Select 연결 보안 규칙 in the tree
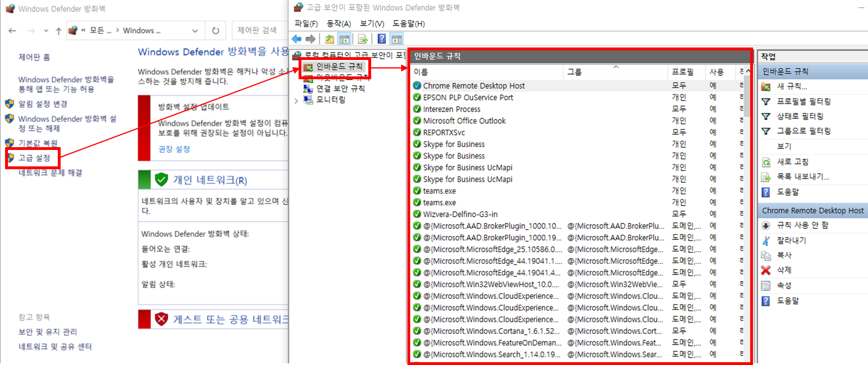 coord(341,88)
